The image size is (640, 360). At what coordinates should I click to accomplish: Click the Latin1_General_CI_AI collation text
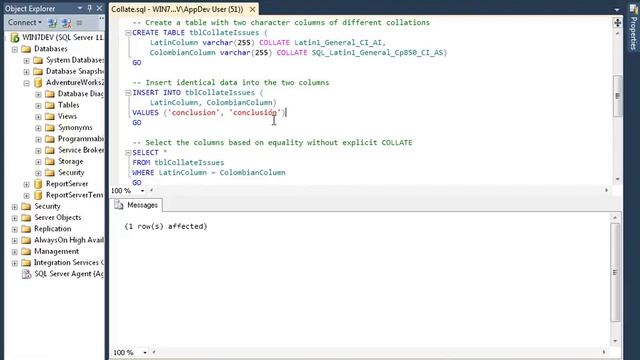point(338,42)
